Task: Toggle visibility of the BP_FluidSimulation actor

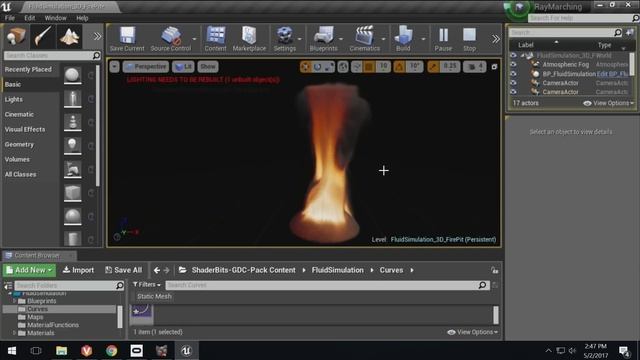Action: 513,74
